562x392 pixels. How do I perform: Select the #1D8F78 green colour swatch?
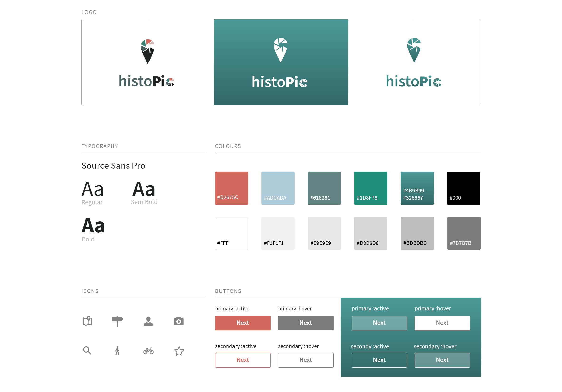pos(370,188)
